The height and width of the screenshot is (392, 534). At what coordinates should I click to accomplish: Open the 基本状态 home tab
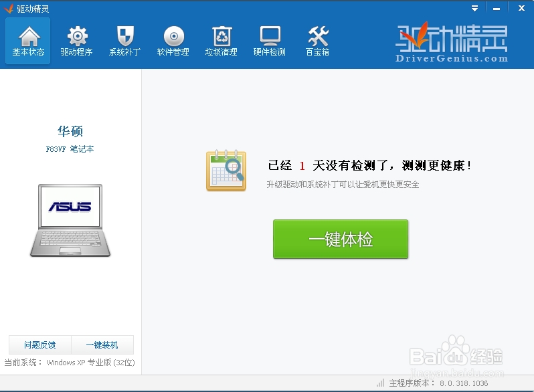pyautogui.click(x=28, y=41)
